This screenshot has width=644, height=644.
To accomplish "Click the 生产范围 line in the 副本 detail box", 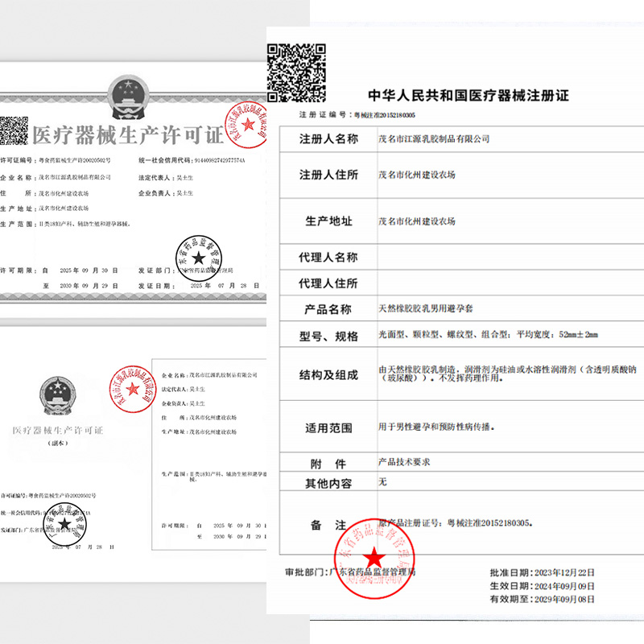I will [x=214, y=476].
